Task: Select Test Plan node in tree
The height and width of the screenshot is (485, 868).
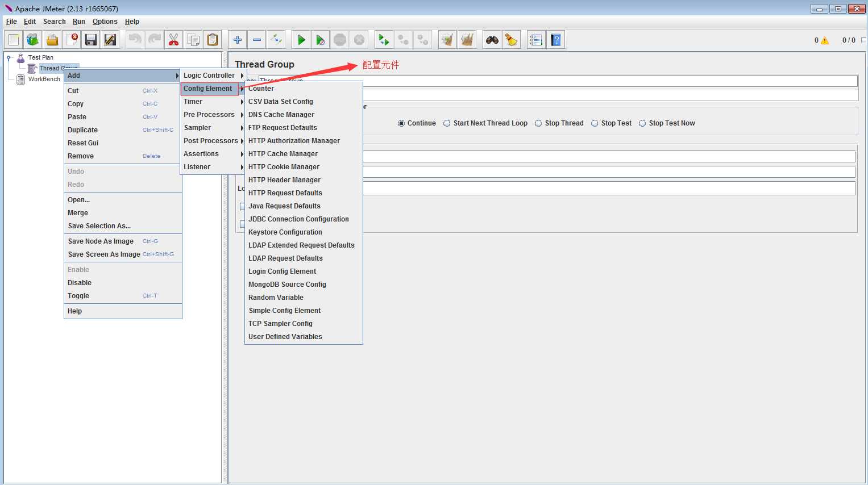Action: point(40,57)
